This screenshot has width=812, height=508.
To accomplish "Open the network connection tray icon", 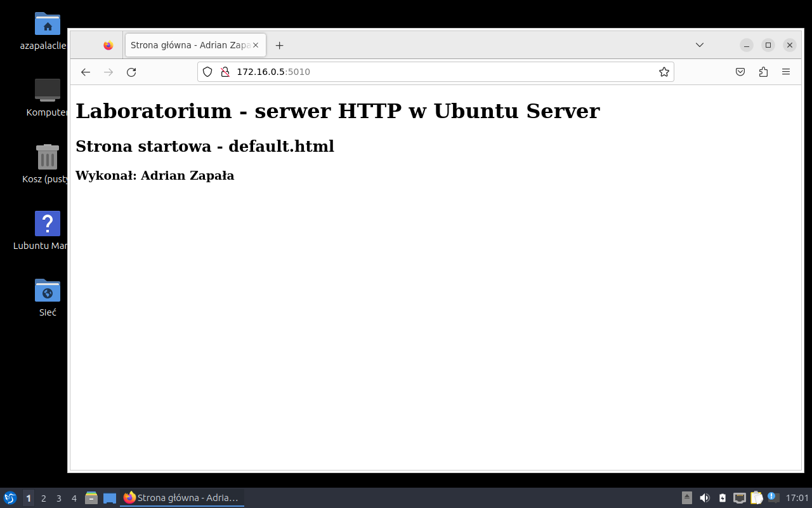I will [x=740, y=498].
